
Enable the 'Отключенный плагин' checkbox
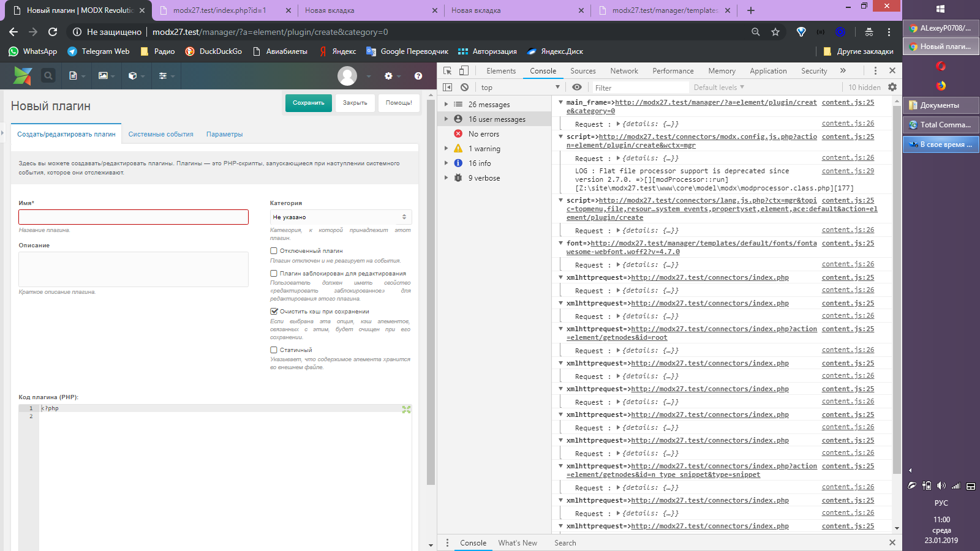point(274,251)
